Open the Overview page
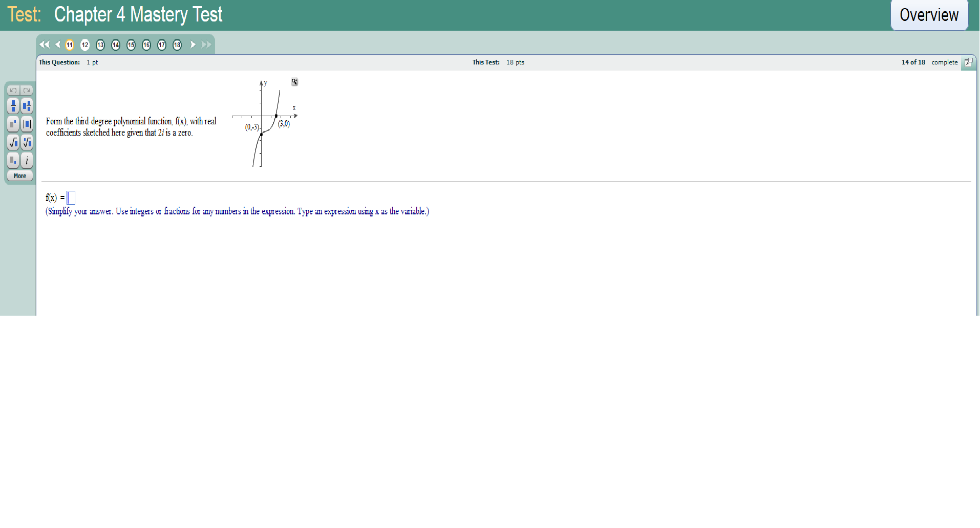The height and width of the screenshot is (528, 980). [929, 15]
